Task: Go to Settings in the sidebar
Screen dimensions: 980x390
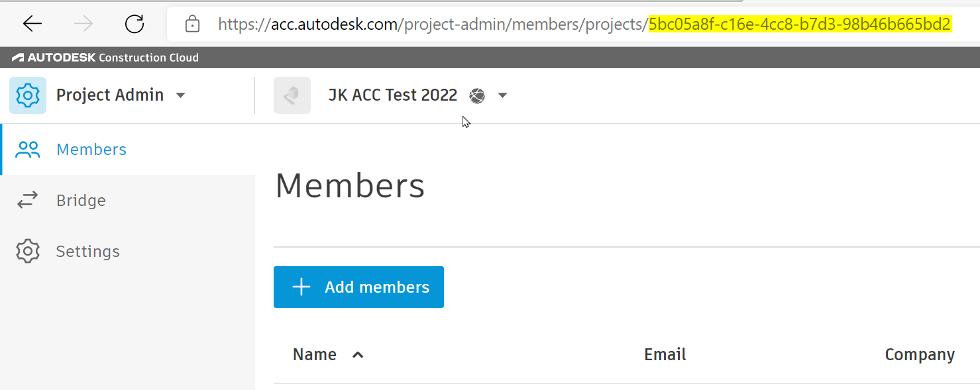Action: [87, 252]
